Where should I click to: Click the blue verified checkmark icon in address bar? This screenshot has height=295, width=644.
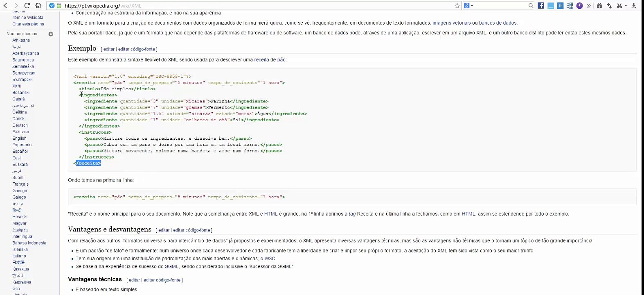pyautogui.click(x=52, y=6)
